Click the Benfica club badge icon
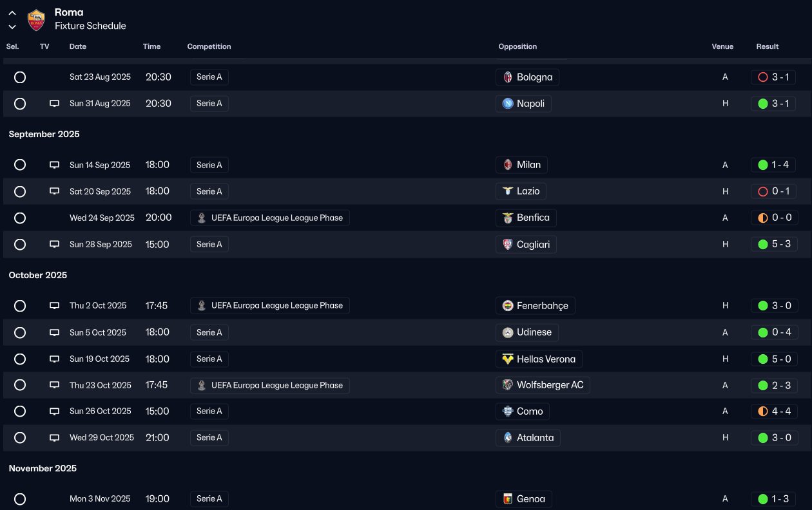This screenshot has width=812, height=510. point(508,218)
